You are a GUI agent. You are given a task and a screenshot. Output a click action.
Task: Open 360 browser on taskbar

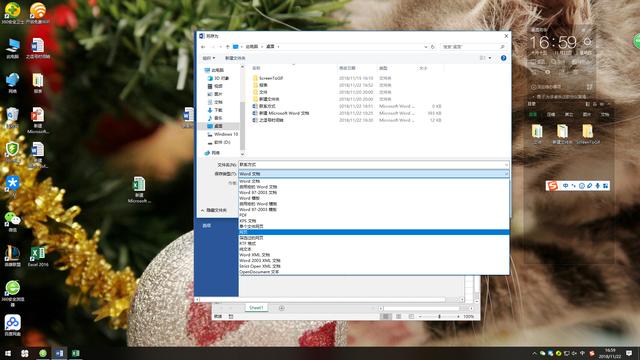pos(42,353)
